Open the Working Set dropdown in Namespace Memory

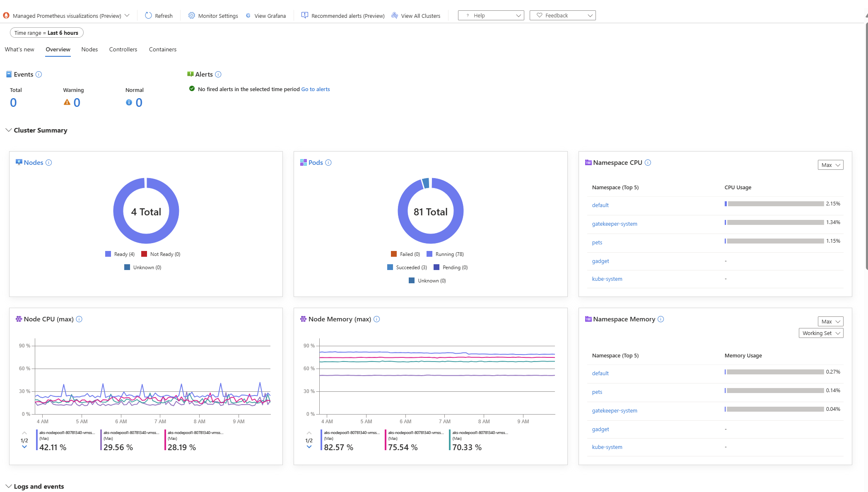[x=820, y=333]
